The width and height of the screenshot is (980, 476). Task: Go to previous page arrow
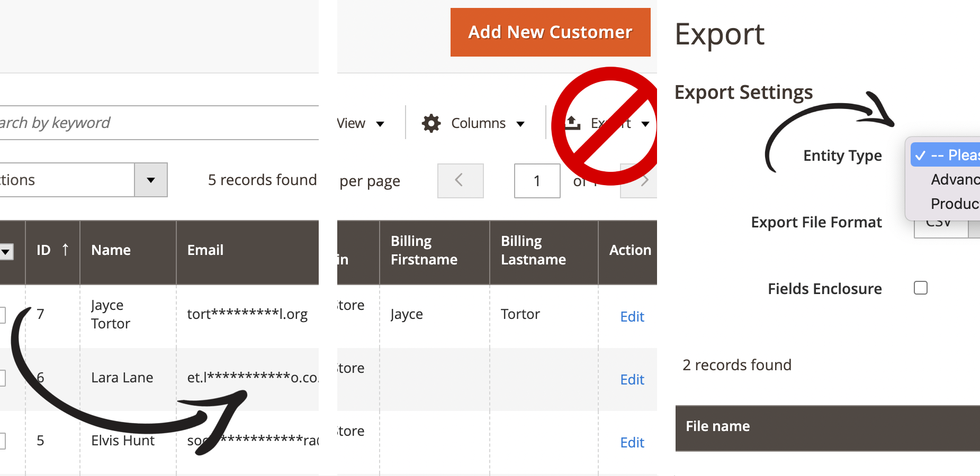460,181
